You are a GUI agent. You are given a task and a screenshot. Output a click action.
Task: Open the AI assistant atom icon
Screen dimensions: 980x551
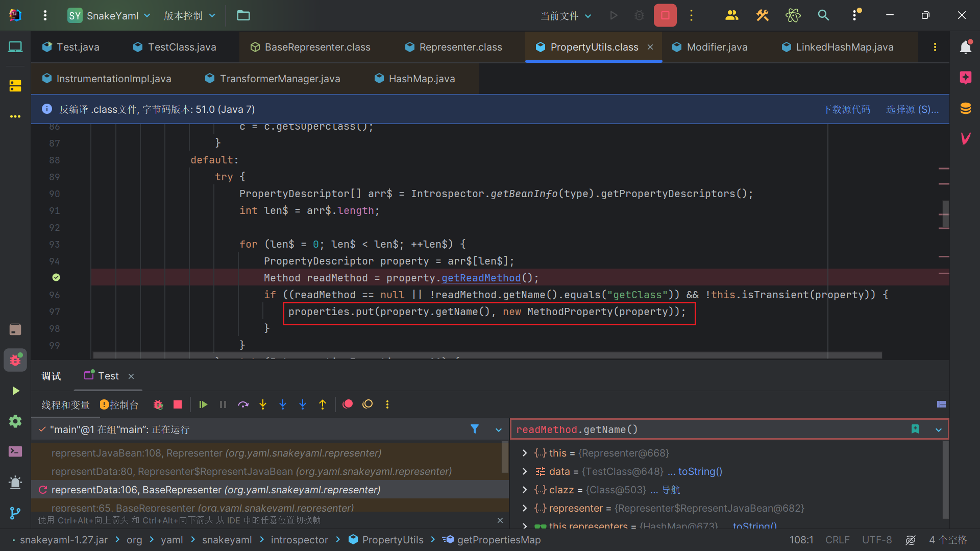point(793,15)
